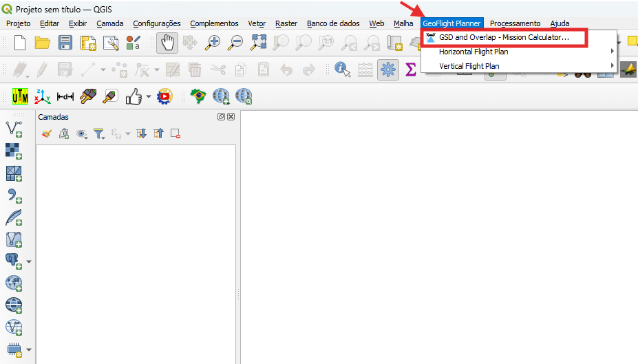
Task: Open the field calculator abacus icon
Action: (x=365, y=69)
